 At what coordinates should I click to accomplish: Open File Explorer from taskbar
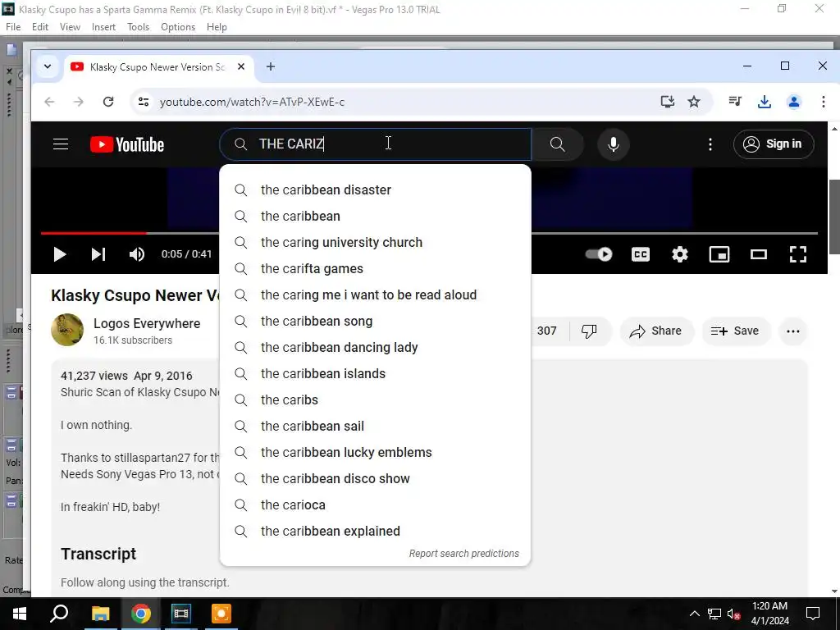point(100,614)
